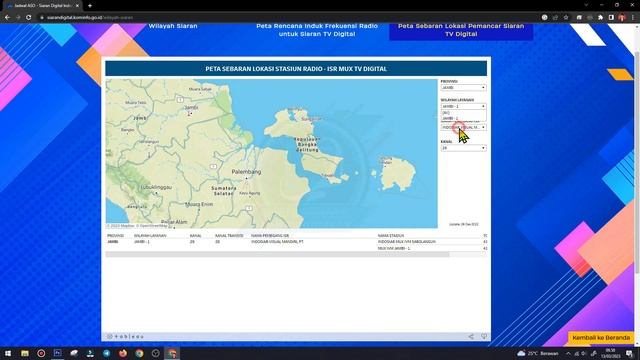This screenshot has height=360, width=640.
Task: Bookmark this page with the star icon
Action: click(x=566, y=18)
